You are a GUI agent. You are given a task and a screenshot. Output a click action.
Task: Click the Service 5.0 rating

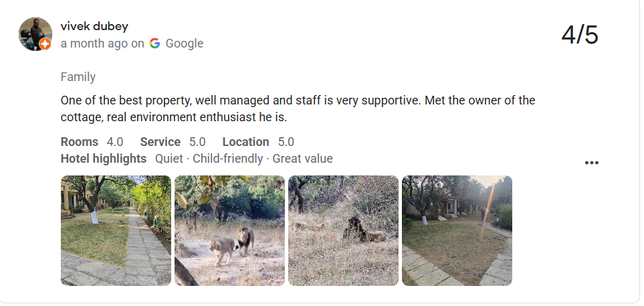pos(173,142)
